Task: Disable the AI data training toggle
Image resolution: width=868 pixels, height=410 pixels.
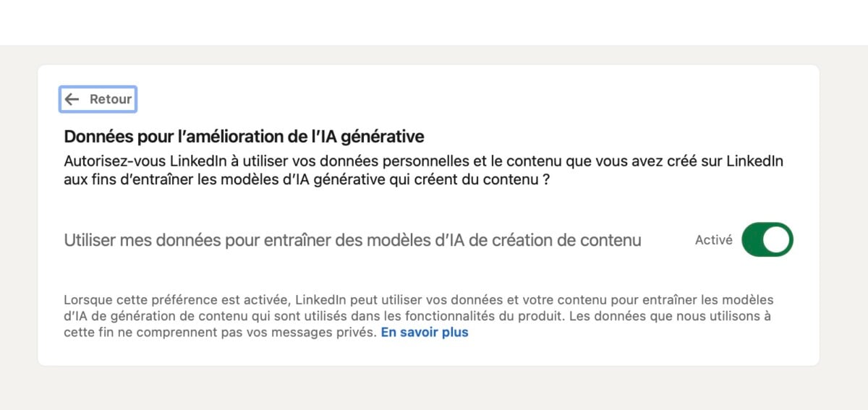Action: pyautogui.click(x=767, y=240)
